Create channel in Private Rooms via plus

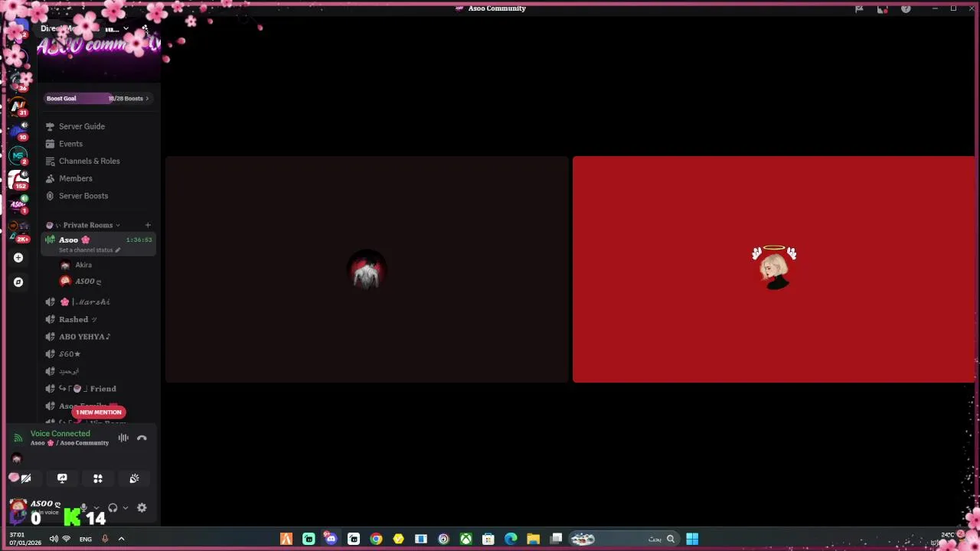148,225
